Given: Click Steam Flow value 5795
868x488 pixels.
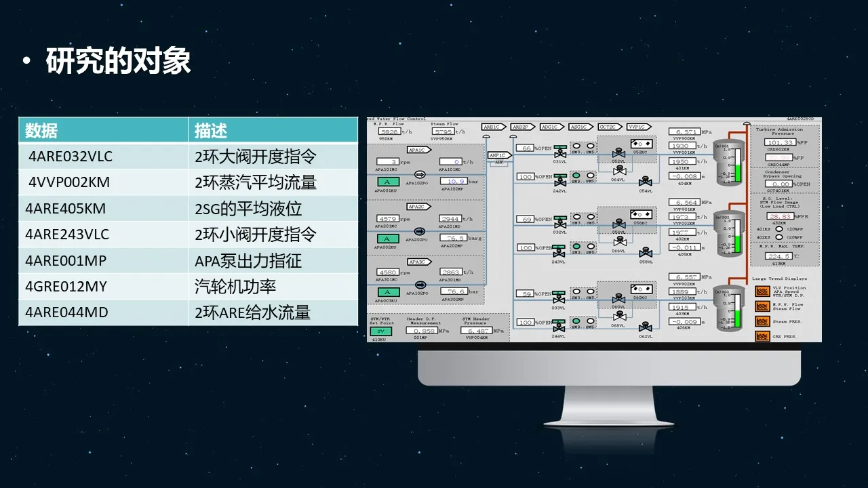Looking at the screenshot, I should tap(443, 131).
